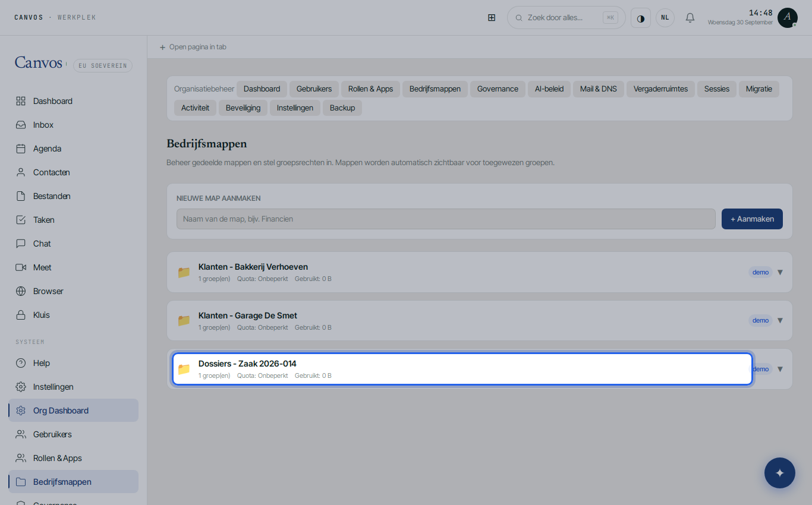
Task: Open Org Dashboard in the sidebar
Action: pos(74,411)
